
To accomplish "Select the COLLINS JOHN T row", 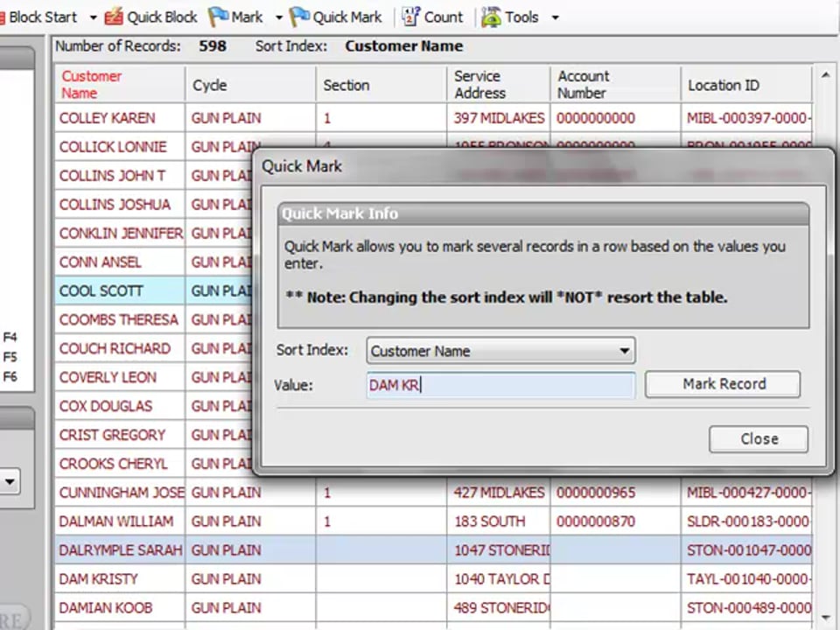I will 153,176.
